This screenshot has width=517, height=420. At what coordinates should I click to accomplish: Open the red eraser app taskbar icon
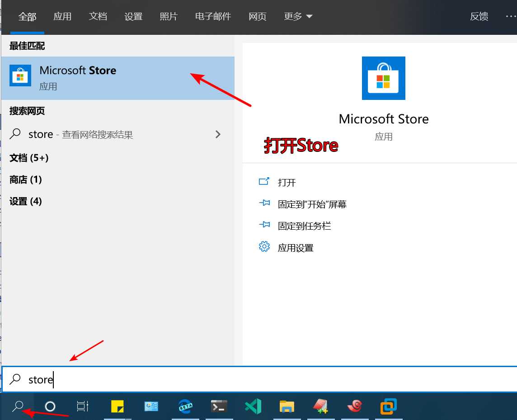321,406
